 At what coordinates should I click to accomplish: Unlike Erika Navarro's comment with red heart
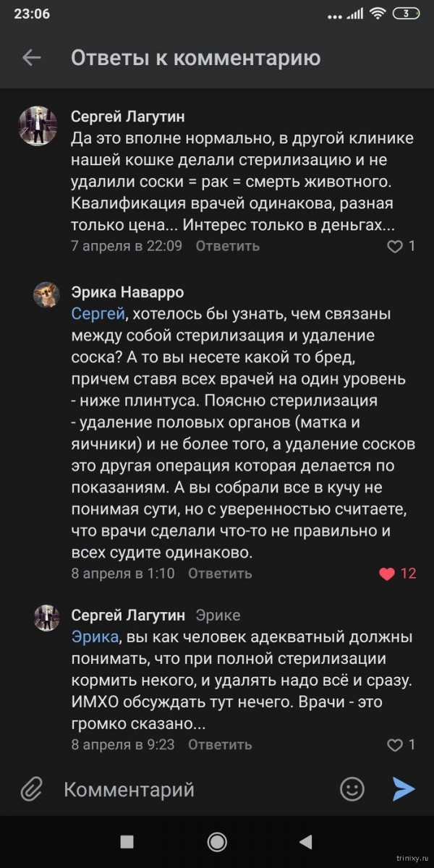pyautogui.click(x=388, y=574)
